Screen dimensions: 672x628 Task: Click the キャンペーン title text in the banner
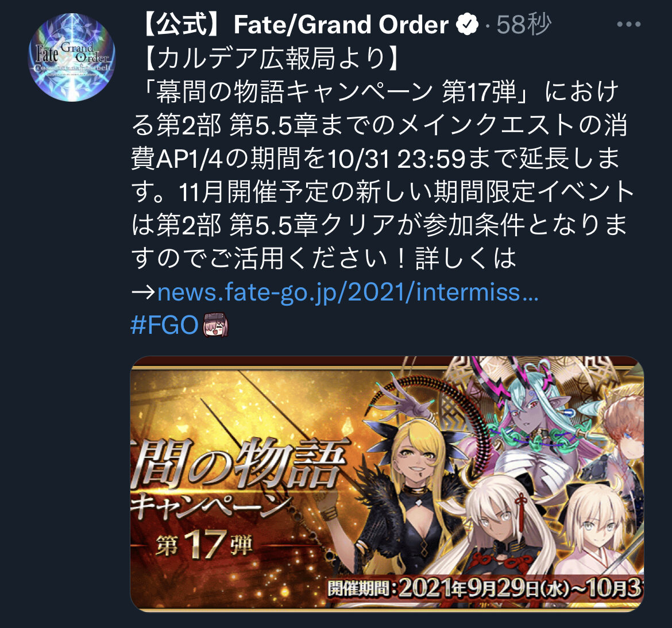[x=211, y=507]
